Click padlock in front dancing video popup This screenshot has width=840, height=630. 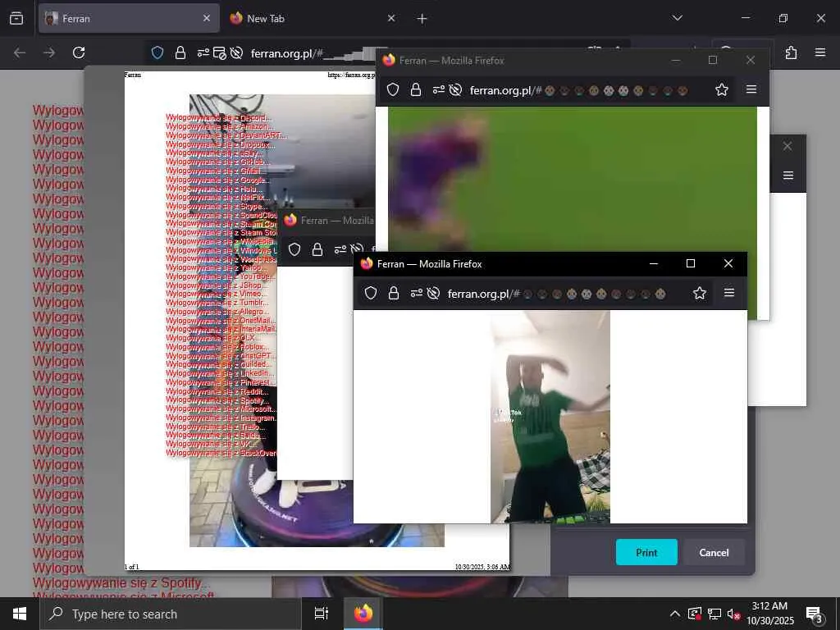[x=394, y=293]
